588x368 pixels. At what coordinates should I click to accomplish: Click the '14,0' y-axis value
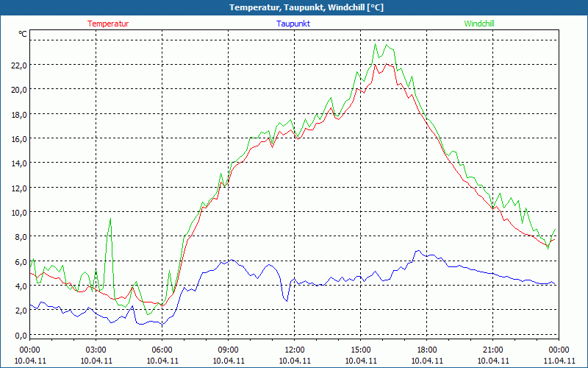(x=19, y=163)
